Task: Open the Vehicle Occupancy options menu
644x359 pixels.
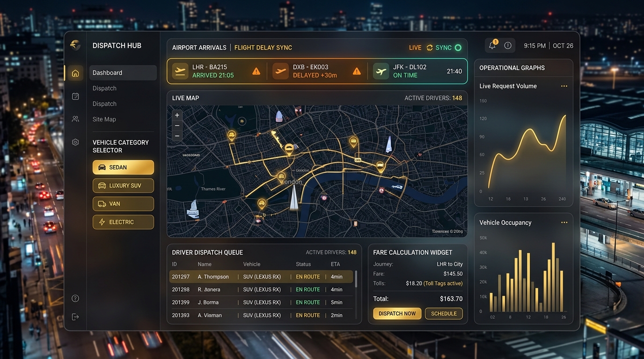Action: pos(564,223)
